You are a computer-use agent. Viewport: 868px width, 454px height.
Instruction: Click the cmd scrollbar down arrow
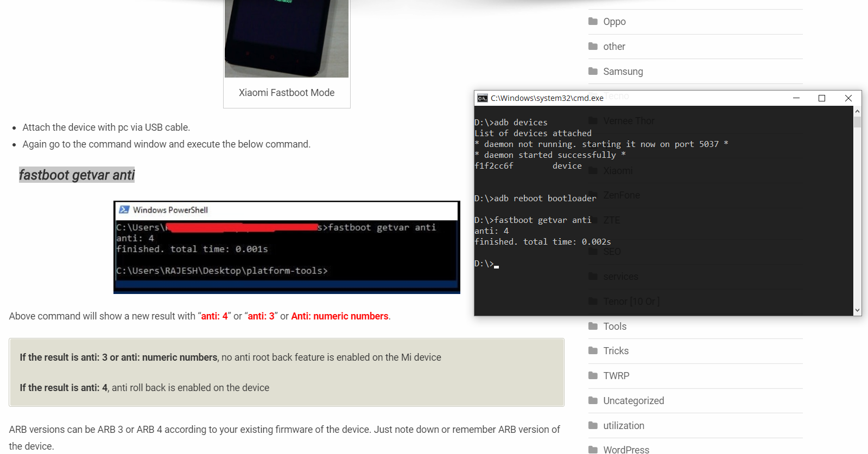857,311
